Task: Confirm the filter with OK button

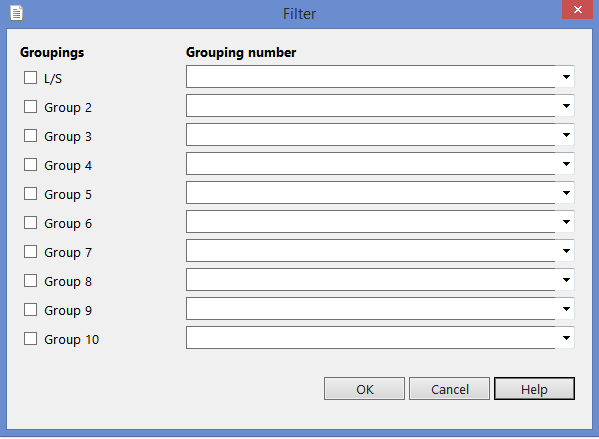Action: pyautogui.click(x=364, y=389)
